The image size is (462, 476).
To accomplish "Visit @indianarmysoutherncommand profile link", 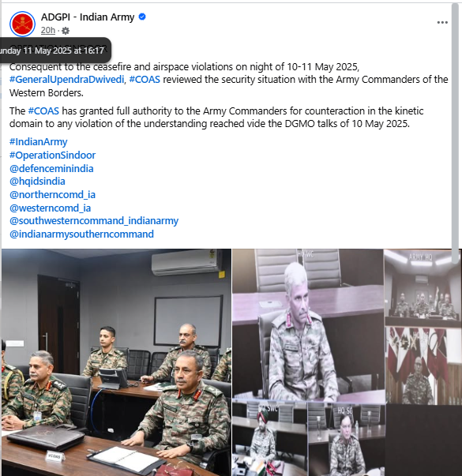I will coord(81,234).
